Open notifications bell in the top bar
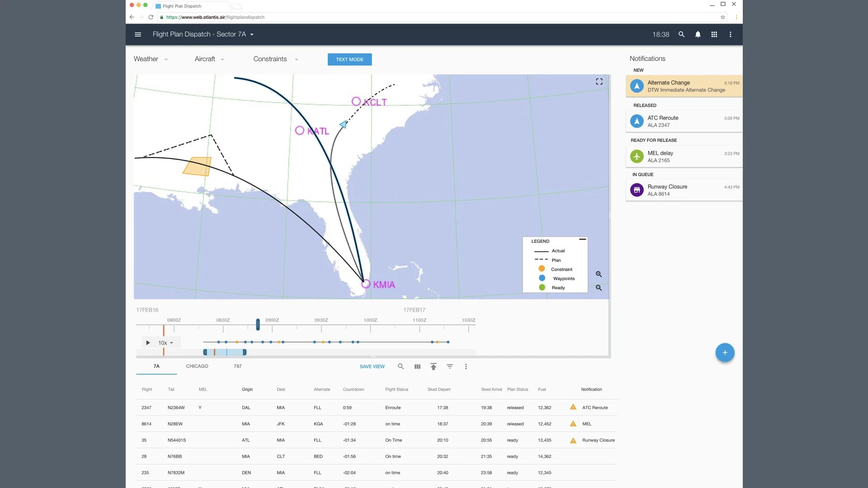 (x=698, y=34)
